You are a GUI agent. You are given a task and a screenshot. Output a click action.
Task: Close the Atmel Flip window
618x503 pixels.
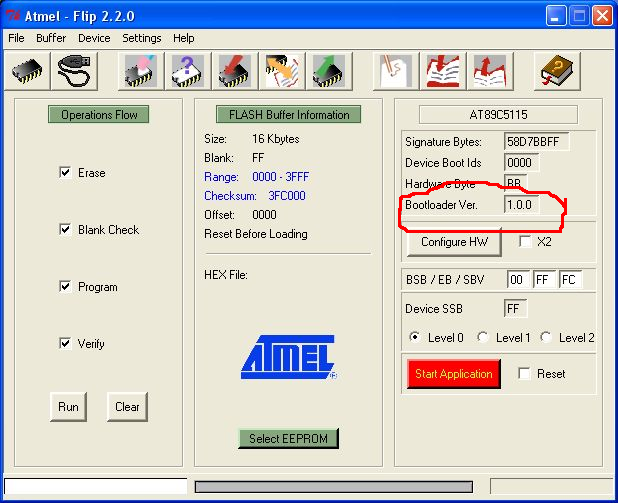[602, 16]
